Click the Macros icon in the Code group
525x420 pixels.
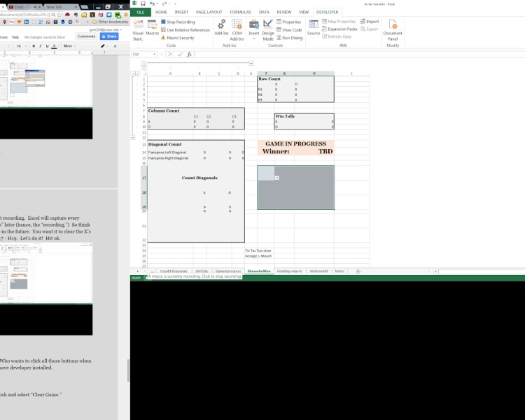coord(152,28)
